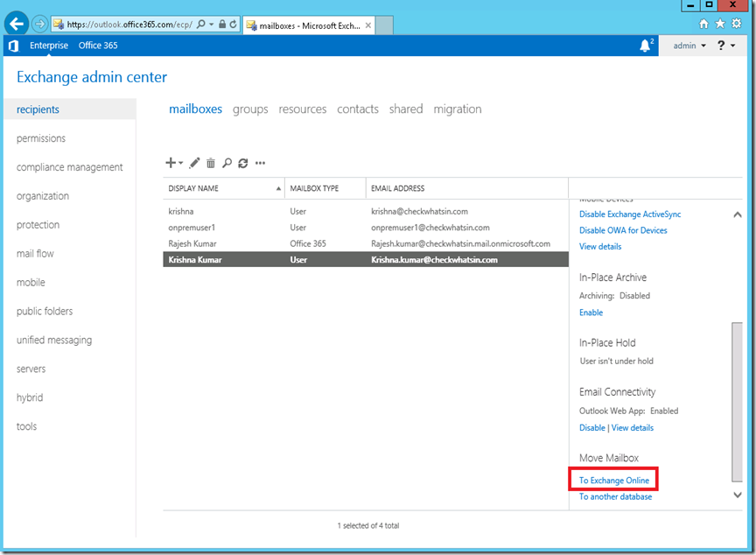Click Enable under In-Place Archive
Viewport: 756px width, 555px height.
[x=591, y=313]
